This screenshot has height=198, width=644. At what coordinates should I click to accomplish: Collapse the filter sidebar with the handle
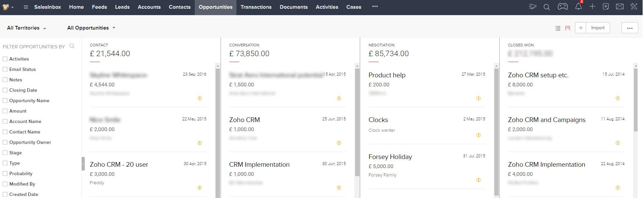(x=83, y=164)
